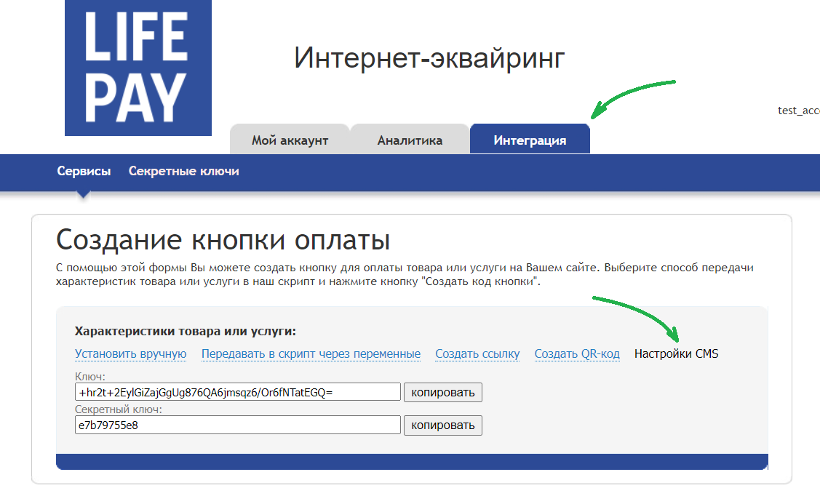
Task: Click the Интернет-эквайринг title
Action: click(x=429, y=57)
